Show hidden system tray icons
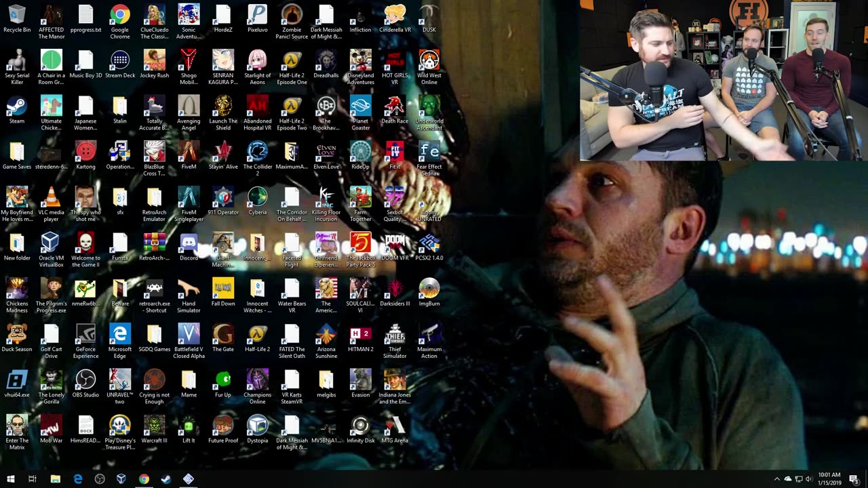868x488 pixels. tap(777, 479)
